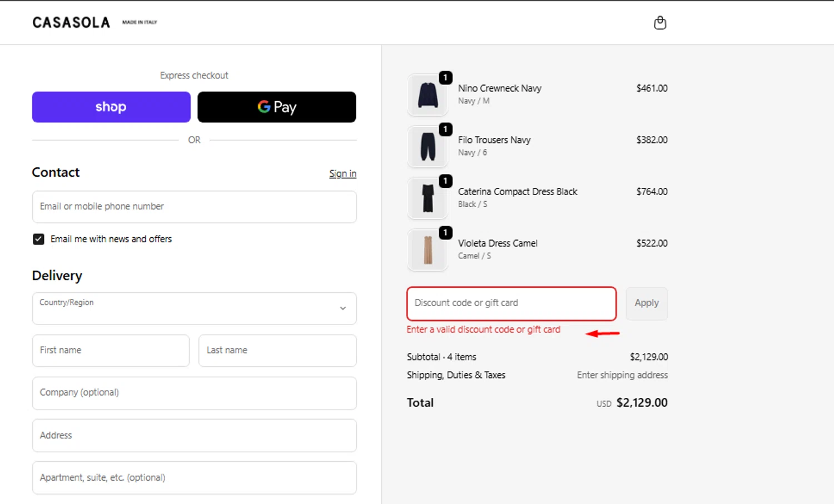Select the $764.00 item price
This screenshot has width=834, height=504.
pos(652,192)
